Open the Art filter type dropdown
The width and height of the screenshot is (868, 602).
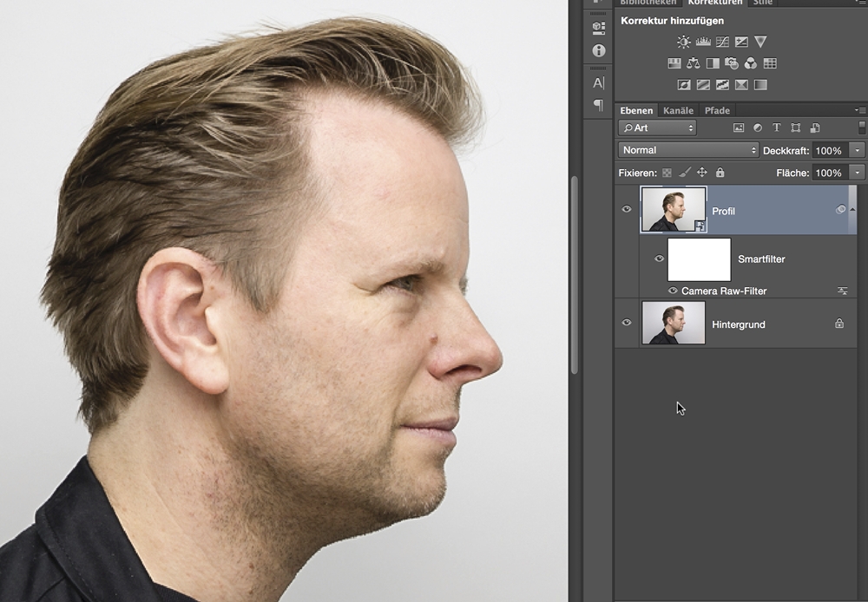(x=658, y=128)
